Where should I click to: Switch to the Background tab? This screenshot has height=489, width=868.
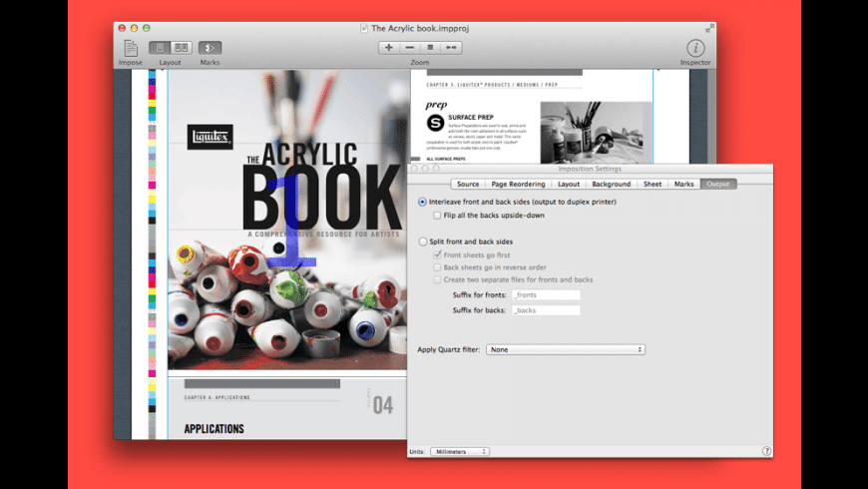[612, 184]
